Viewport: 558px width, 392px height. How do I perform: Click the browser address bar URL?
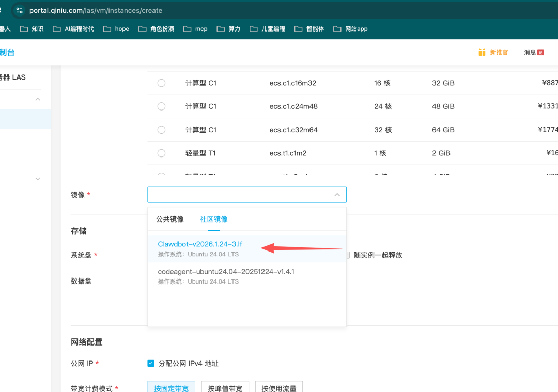(96, 11)
